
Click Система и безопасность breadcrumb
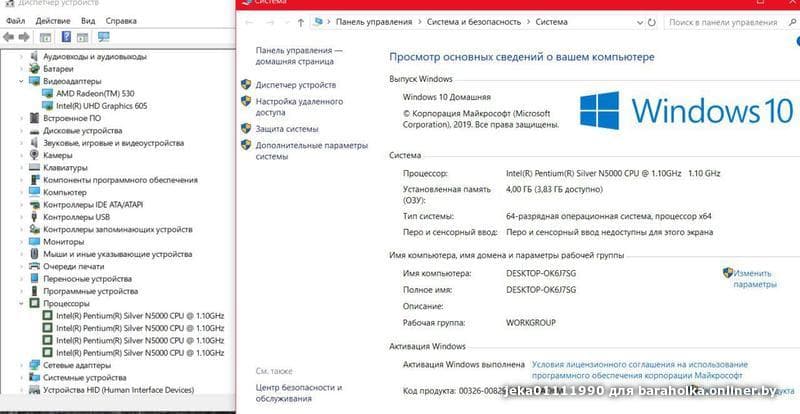click(x=474, y=22)
